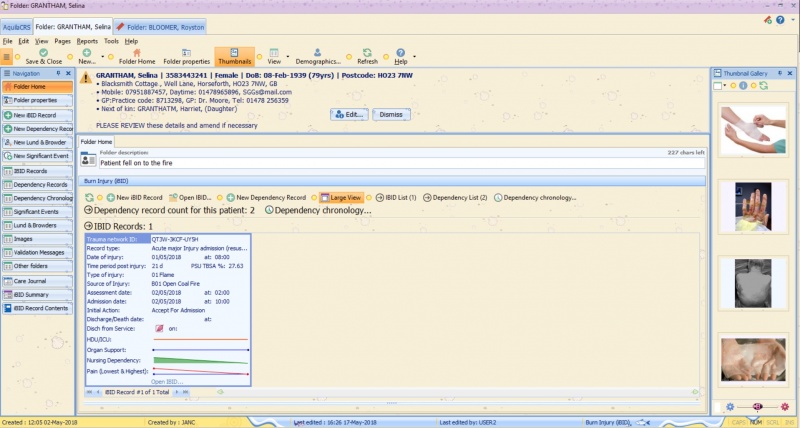The width and height of the screenshot is (800, 428).
Task: Click the Folder description text field
Action: [402, 163]
